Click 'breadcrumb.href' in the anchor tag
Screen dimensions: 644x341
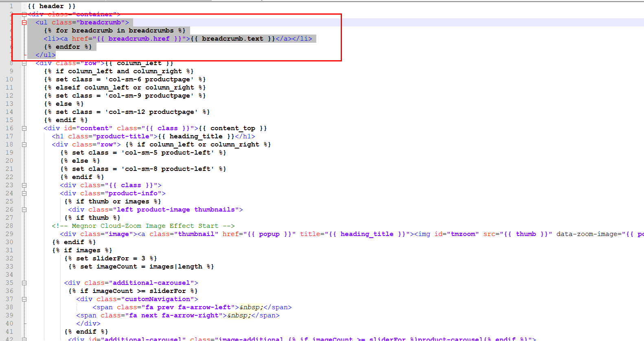pos(139,39)
